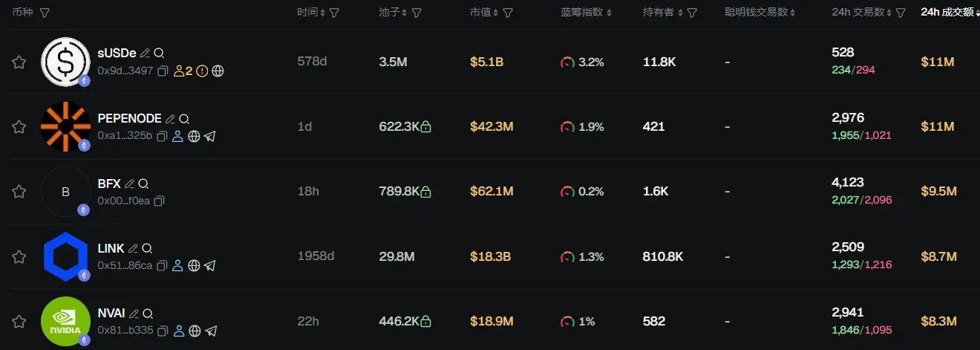Image resolution: width=980 pixels, height=350 pixels.
Task: Open the sUSDe warning alert icon
Action: pyautogui.click(x=202, y=71)
